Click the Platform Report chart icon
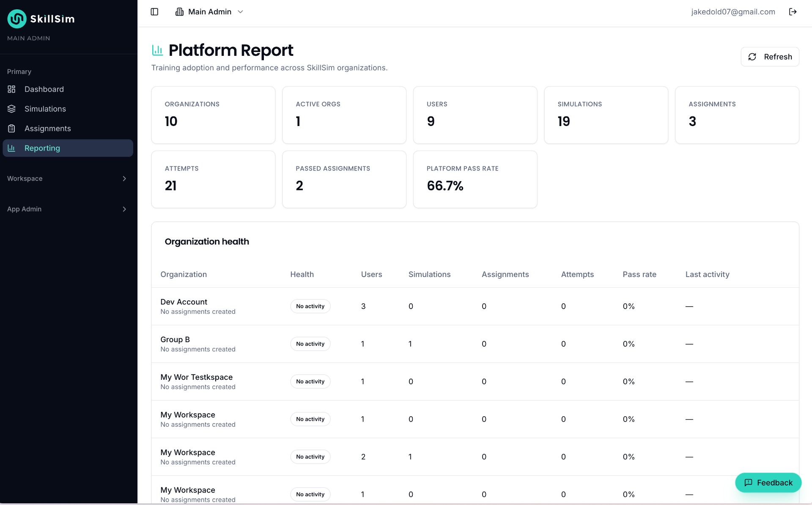The width and height of the screenshot is (812, 505). point(157,50)
